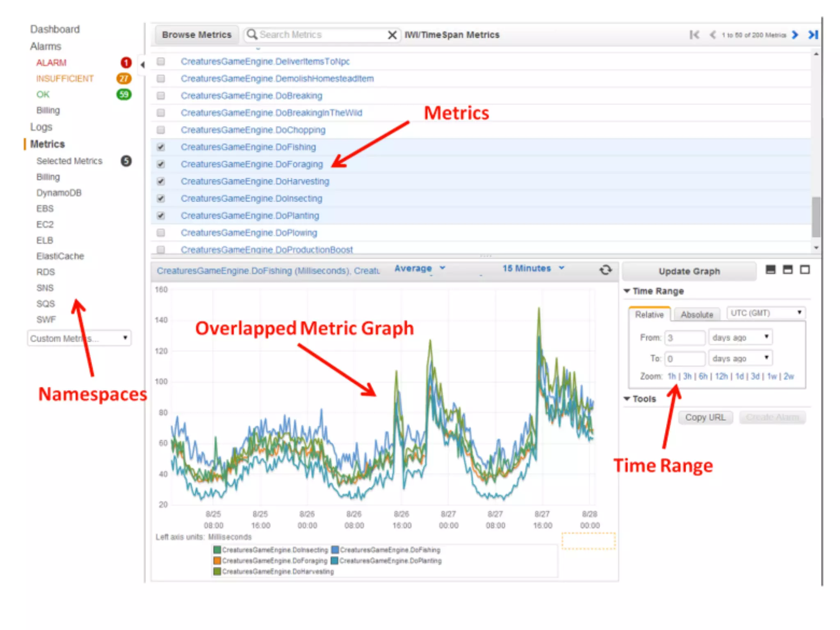Screen dimensions: 840x630
Task: Open the UTC (GMT) timezone dropdown
Action: (x=765, y=313)
